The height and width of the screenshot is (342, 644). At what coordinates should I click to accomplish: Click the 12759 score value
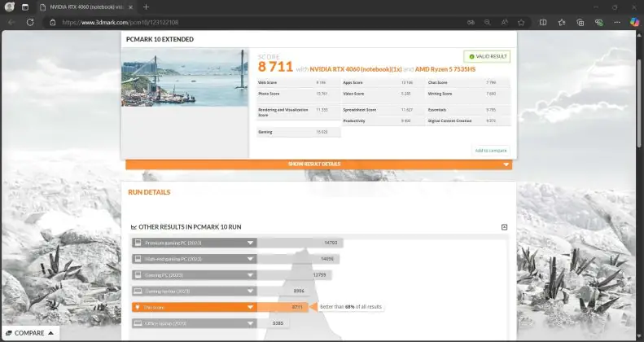(319, 275)
